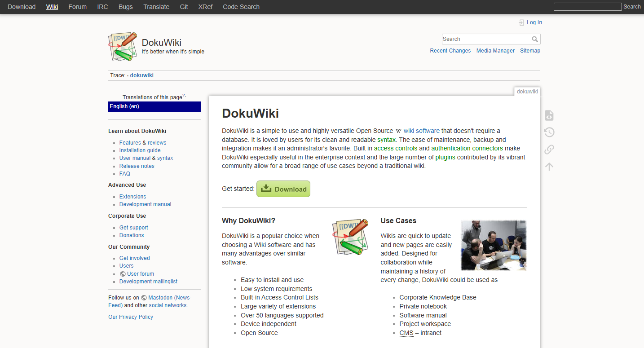Open the Development manual link
The width and height of the screenshot is (644, 348).
[x=145, y=204]
